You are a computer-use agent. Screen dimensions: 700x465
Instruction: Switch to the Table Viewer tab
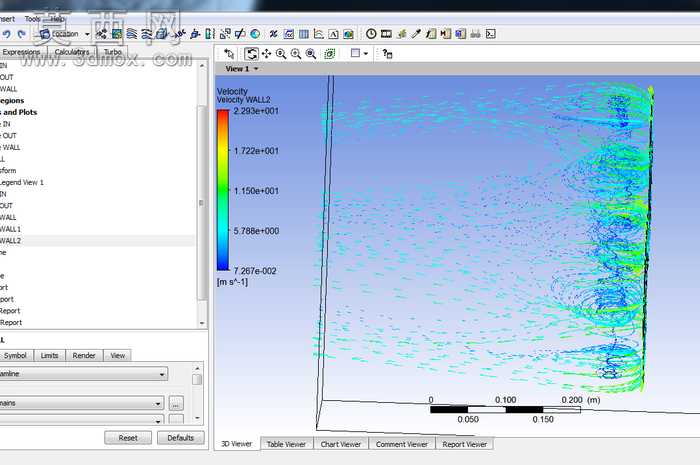(287, 444)
